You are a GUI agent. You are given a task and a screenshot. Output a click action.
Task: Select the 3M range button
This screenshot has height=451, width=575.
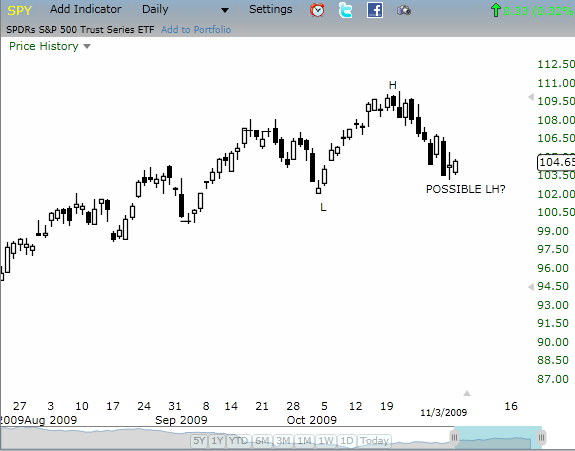(x=283, y=440)
